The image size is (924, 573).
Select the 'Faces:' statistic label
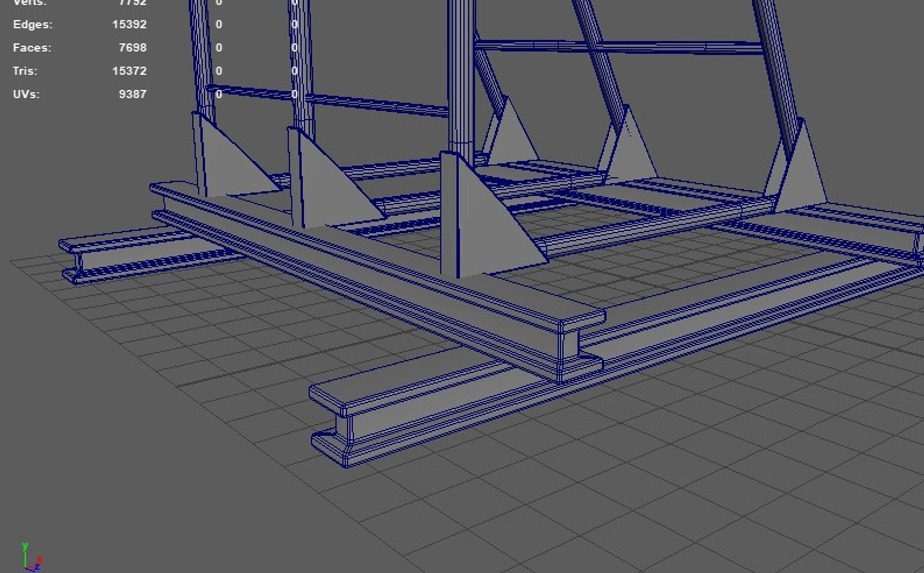coord(32,48)
